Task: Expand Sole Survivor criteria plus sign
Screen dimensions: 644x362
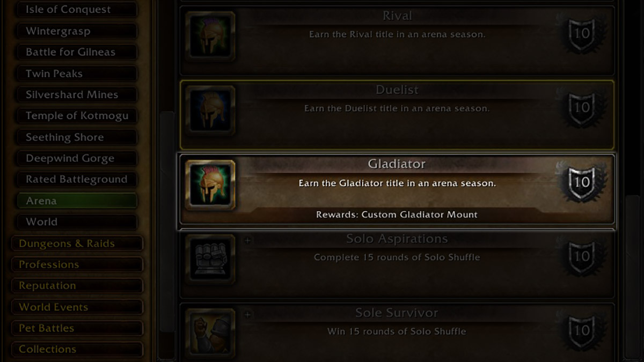Action: point(247,315)
